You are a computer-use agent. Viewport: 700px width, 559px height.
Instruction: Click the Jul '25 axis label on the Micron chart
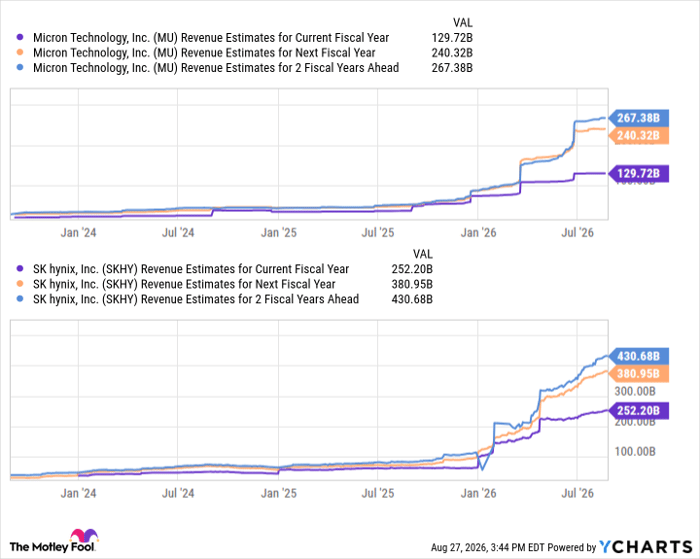[x=378, y=233]
